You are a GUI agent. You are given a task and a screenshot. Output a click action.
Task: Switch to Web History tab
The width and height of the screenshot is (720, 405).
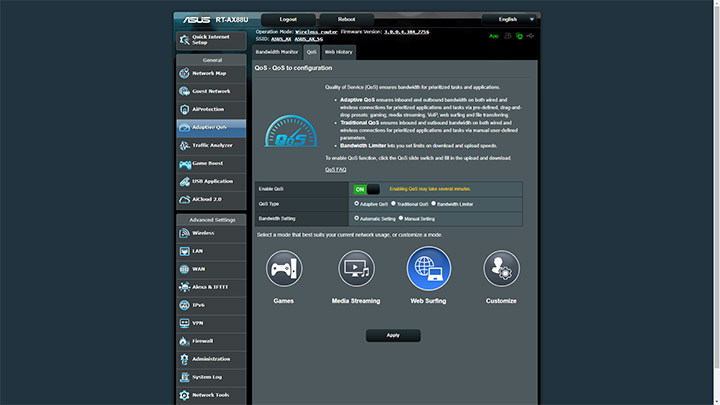(x=339, y=52)
